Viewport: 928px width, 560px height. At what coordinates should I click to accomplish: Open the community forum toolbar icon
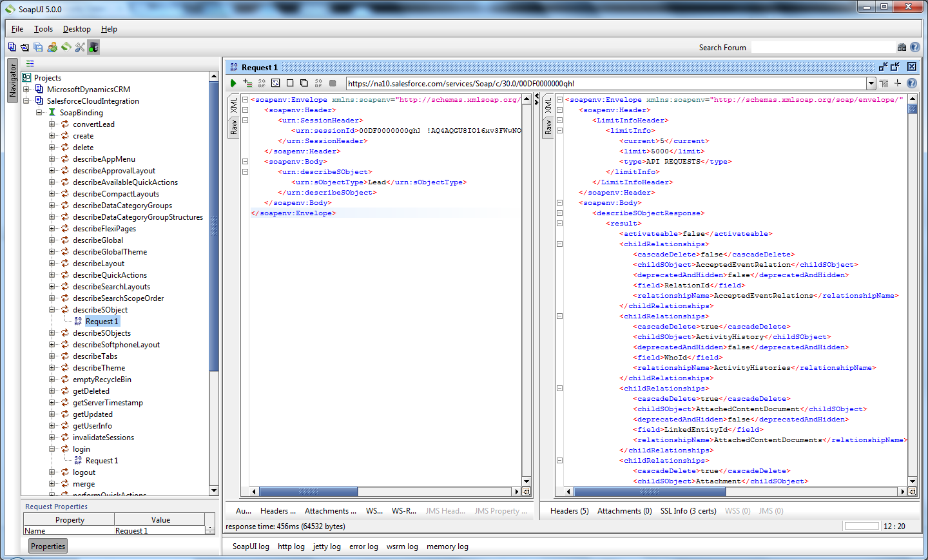(x=52, y=47)
